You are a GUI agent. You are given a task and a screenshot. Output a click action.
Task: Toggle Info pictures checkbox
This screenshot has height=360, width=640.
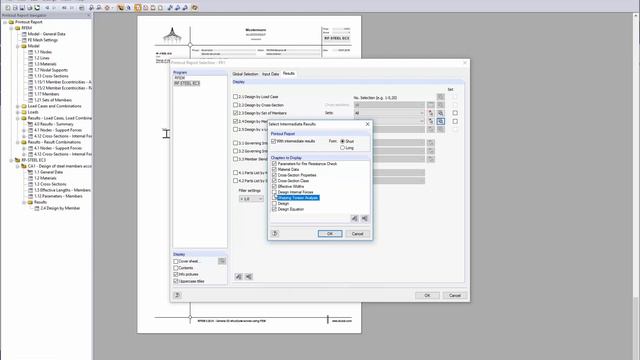coord(176,275)
